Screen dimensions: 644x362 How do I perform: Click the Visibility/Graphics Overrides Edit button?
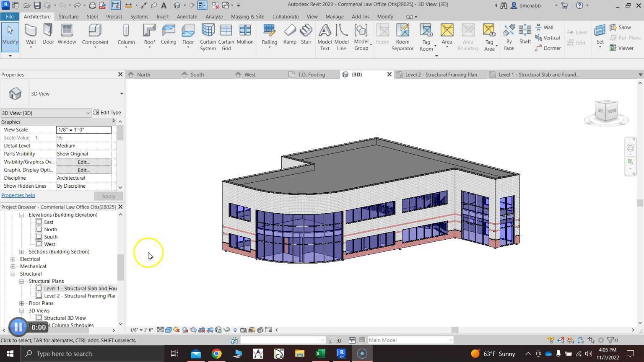coord(83,162)
